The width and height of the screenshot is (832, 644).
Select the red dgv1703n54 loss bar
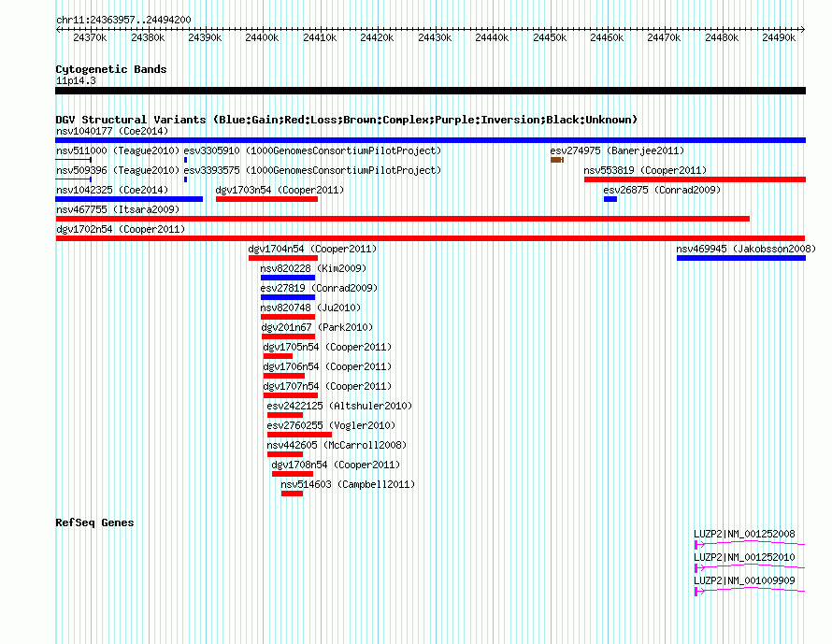267,199
